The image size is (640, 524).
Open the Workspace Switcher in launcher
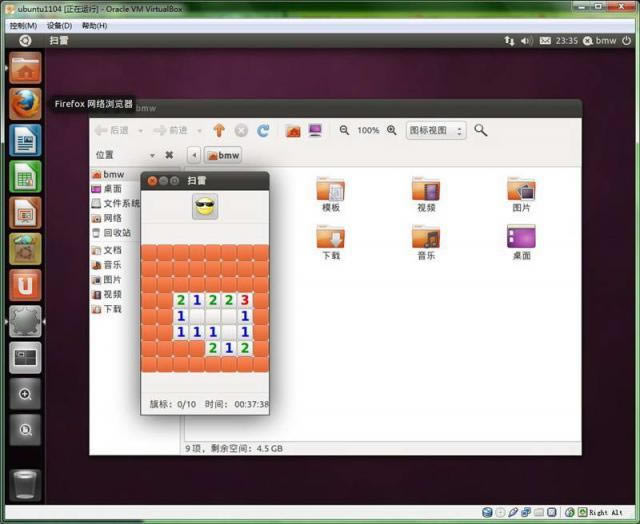tap(25, 357)
